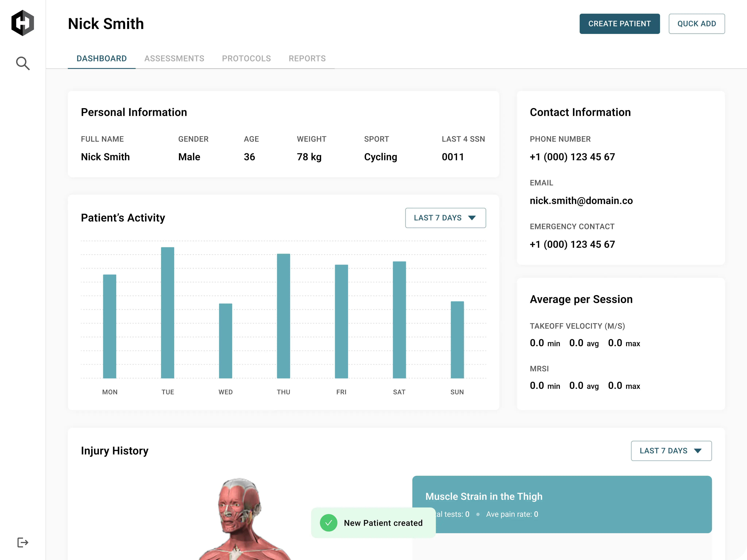The width and height of the screenshot is (747, 560).
Task: Click the emergency contact phone number
Action: pos(572,244)
